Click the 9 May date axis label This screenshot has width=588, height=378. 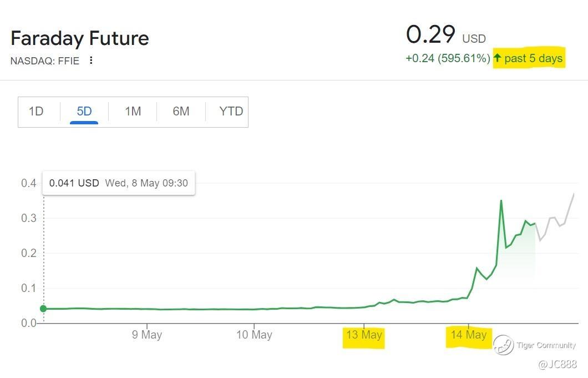click(147, 335)
